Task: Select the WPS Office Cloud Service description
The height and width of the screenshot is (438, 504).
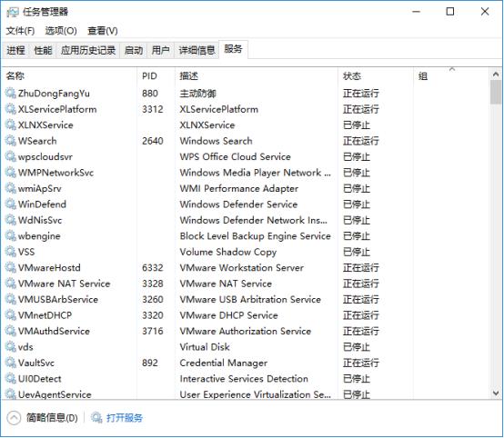Action: (236, 156)
